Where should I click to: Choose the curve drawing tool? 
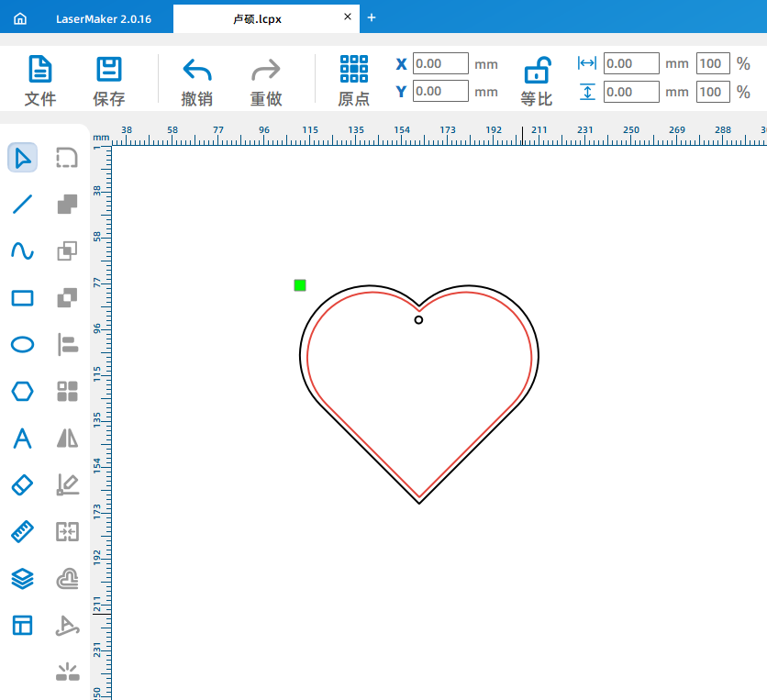click(x=22, y=251)
